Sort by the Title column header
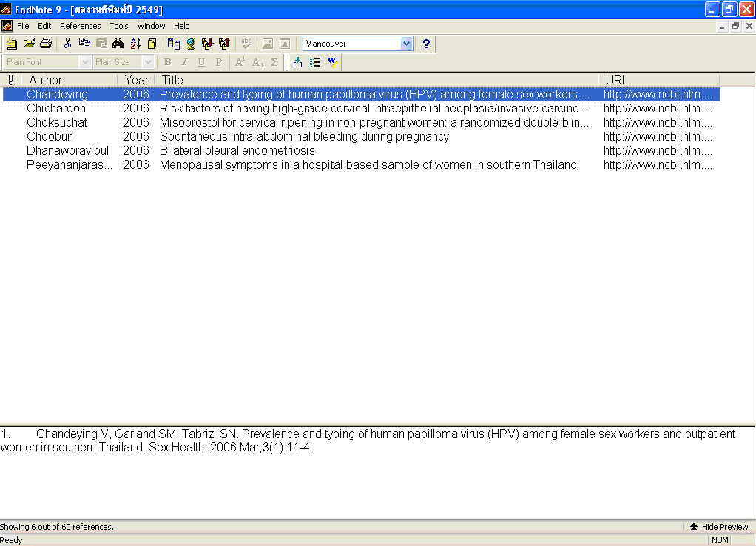 (377, 80)
